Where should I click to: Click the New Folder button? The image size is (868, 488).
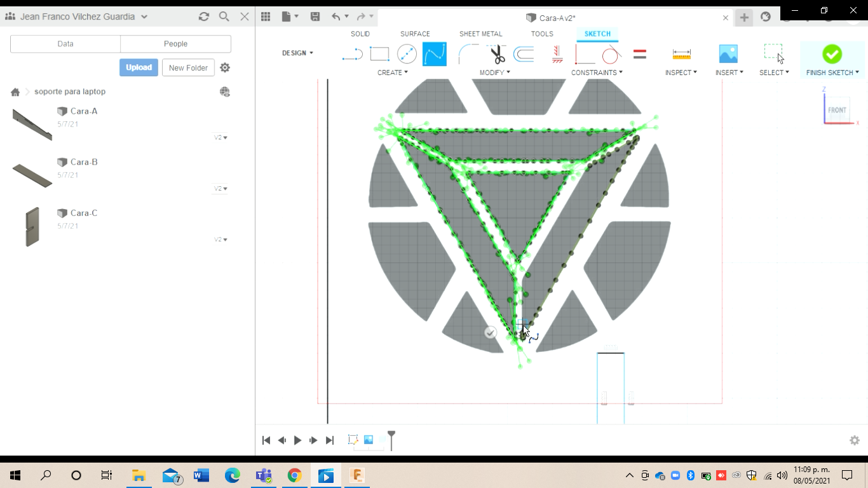[188, 67]
